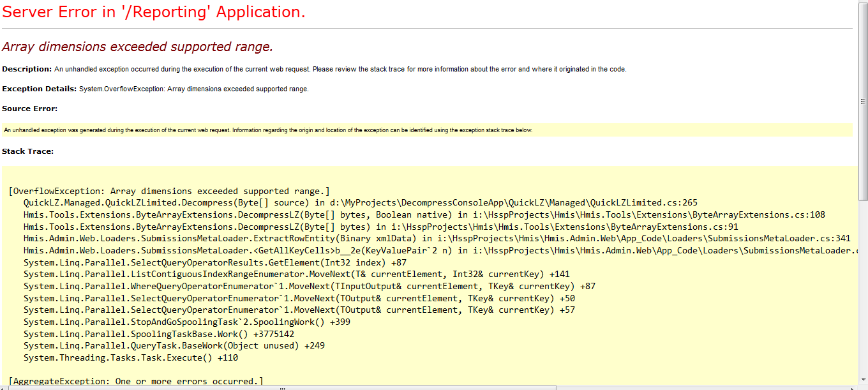Click the vertical scrollbar track below the thumb
This screenshot has height=390, width=868.
[x=862, y=287]
